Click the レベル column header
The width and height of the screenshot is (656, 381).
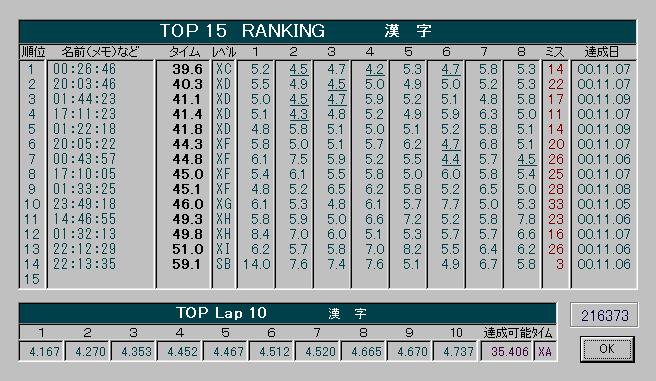(224, 52)
